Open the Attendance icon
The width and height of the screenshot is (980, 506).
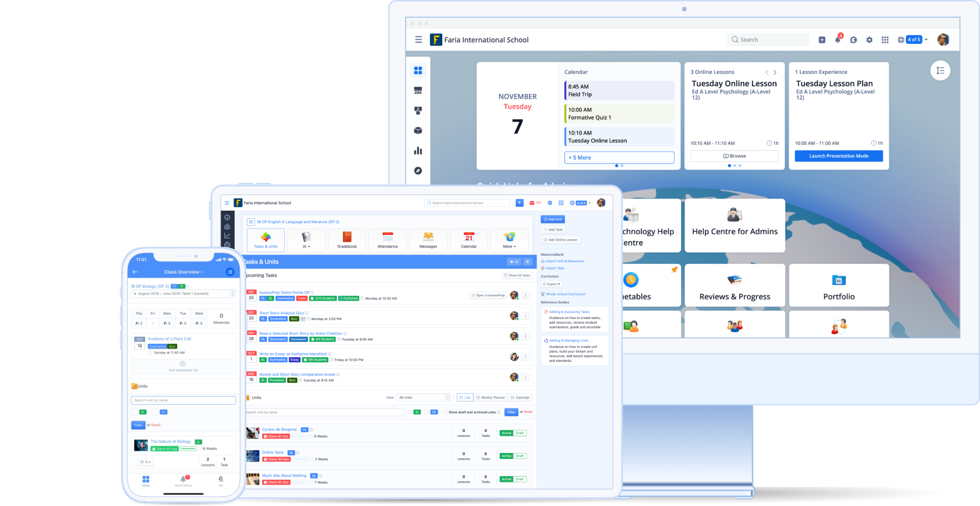click(x=387, y=240)
